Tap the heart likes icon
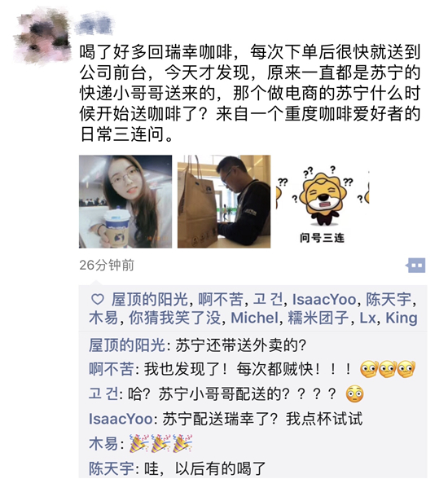This screenshot has width=448, height=479. coord(98,299)
